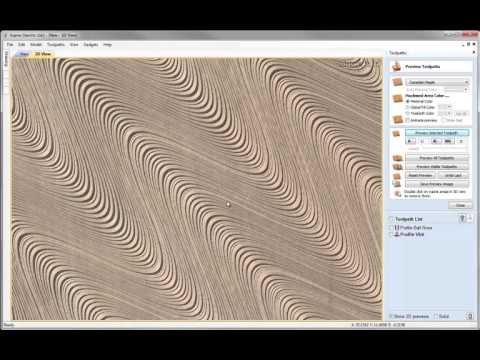The height and width of the screenshot is (360, 480).
Task: Toggle the Show 2D previews checkbox
Action: coord(391,316)
